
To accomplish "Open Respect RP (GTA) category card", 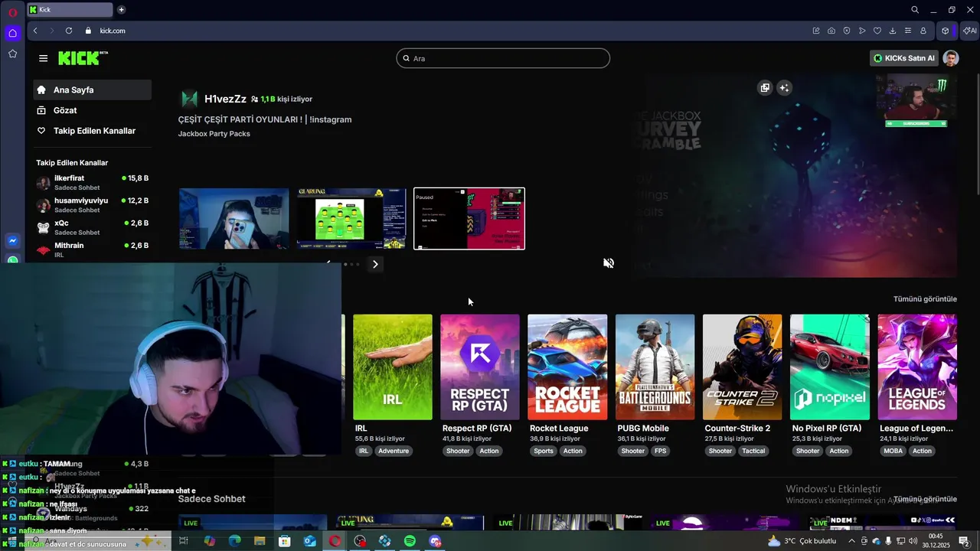I will 480,367.
